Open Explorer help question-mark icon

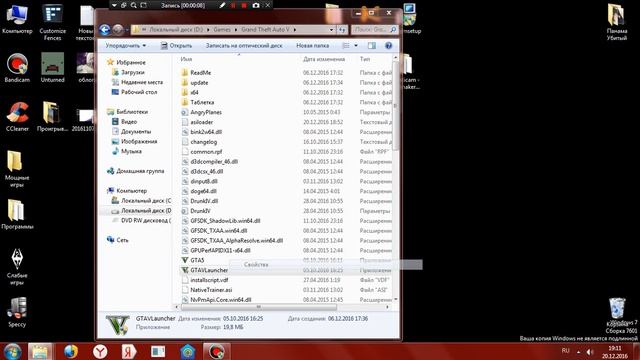388,46
